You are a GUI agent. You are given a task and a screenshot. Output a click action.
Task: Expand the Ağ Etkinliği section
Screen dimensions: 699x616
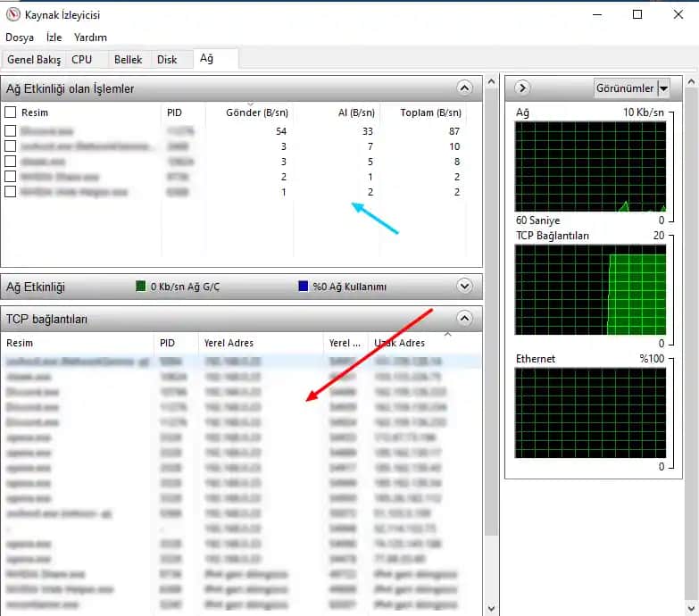463,287
